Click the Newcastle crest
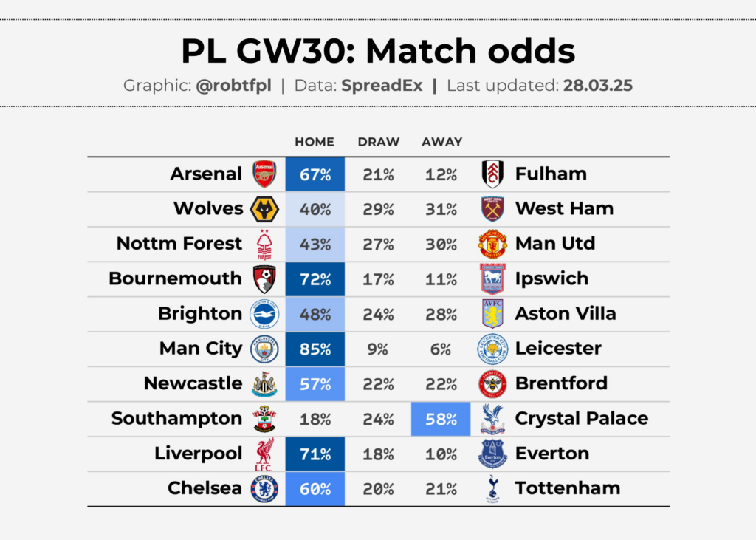The width and height of the screenshot is (756, 540). point(264,384)
